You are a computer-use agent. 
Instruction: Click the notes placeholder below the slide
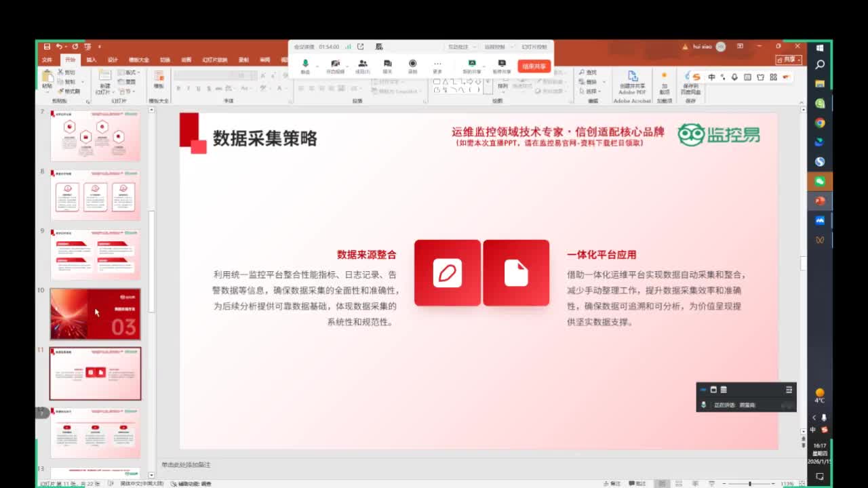coord(186,465)
